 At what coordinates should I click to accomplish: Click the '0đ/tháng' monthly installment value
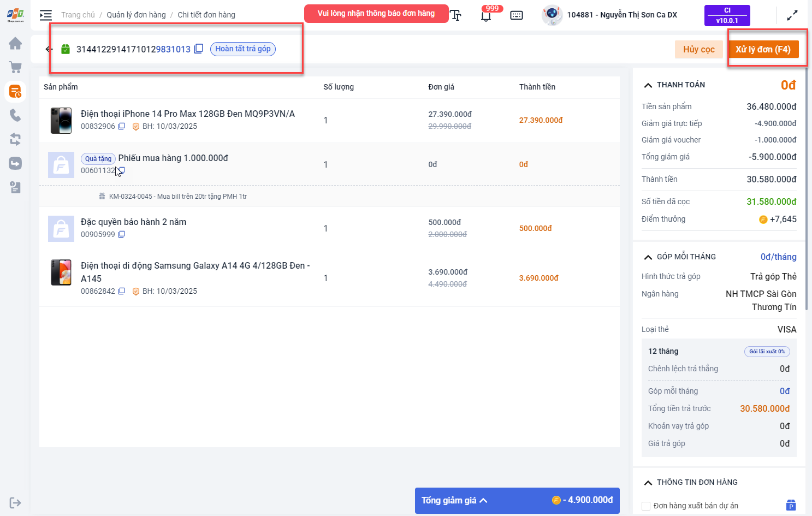coord(779,257)
